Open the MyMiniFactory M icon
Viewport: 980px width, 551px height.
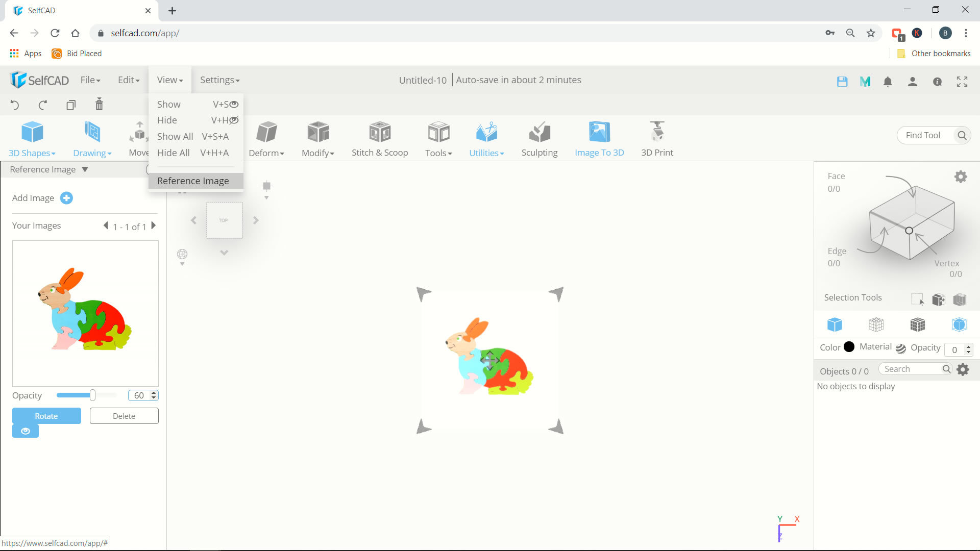click(865, 82)
